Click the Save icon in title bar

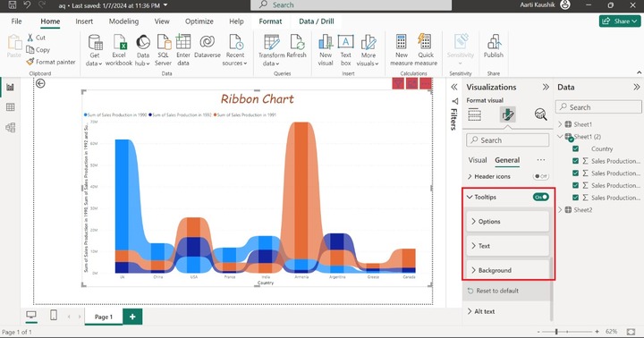point(13,5)
